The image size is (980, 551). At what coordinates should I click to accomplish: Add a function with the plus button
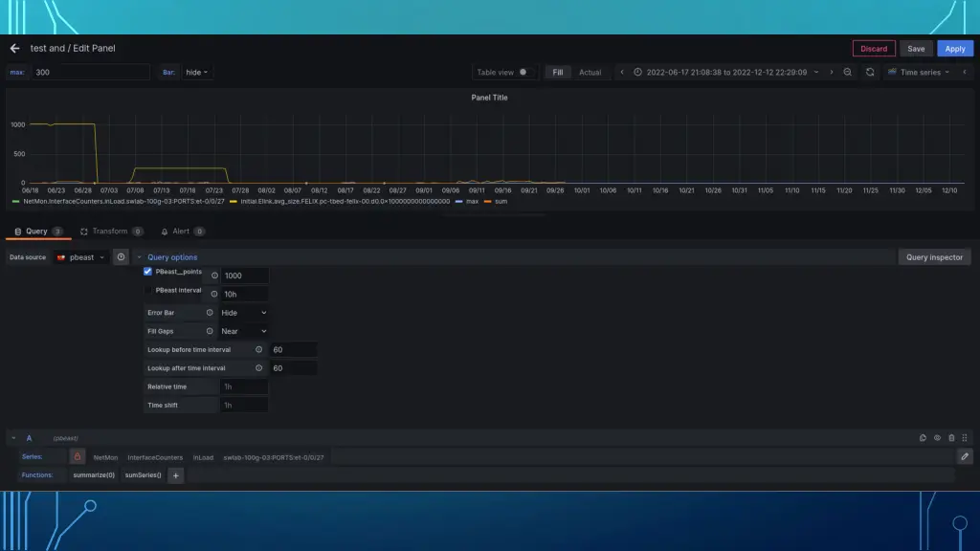(176, 475)
